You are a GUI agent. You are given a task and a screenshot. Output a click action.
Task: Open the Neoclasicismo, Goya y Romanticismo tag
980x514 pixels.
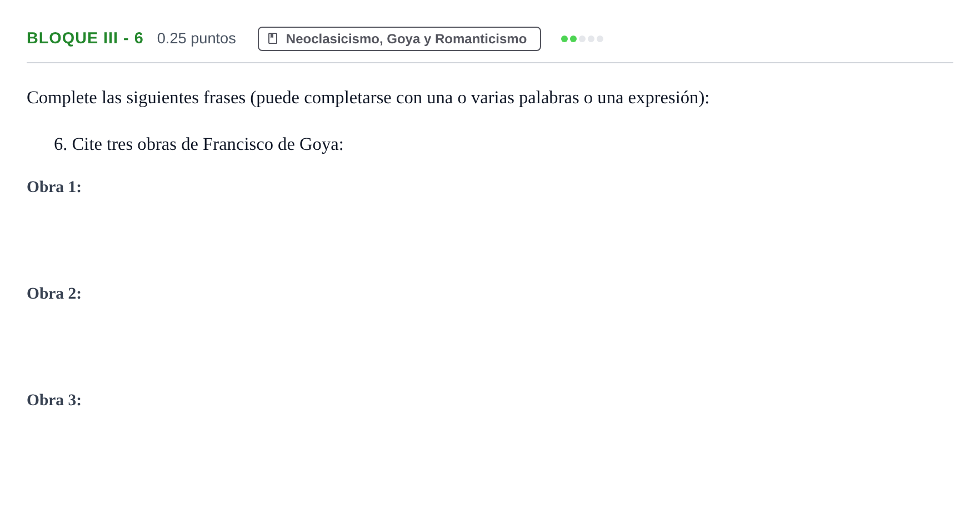(x=399, y=39)
